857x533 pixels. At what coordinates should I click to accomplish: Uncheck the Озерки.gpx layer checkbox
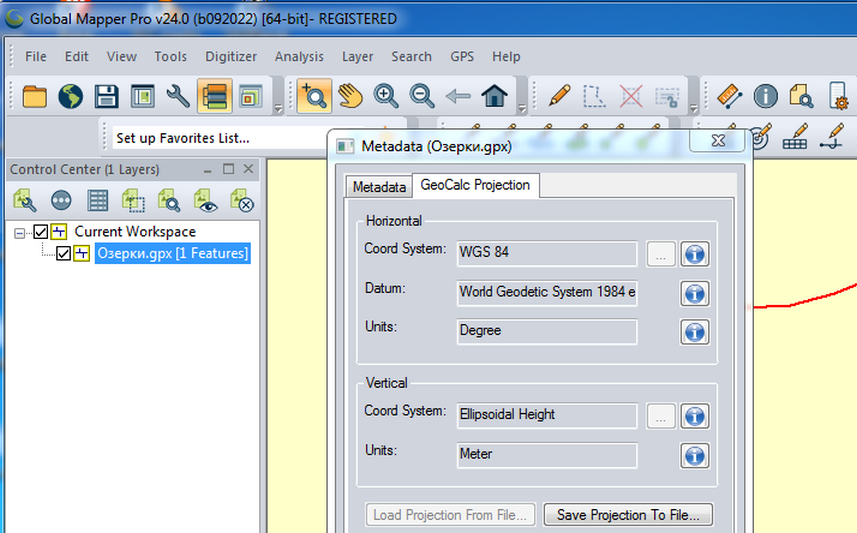(63, 254)
